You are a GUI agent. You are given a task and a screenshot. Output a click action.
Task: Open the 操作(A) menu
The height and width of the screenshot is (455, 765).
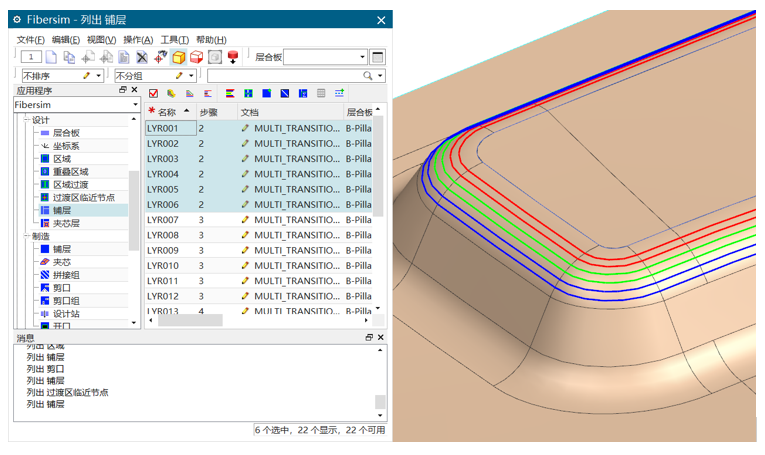click(x=138, y=40)
